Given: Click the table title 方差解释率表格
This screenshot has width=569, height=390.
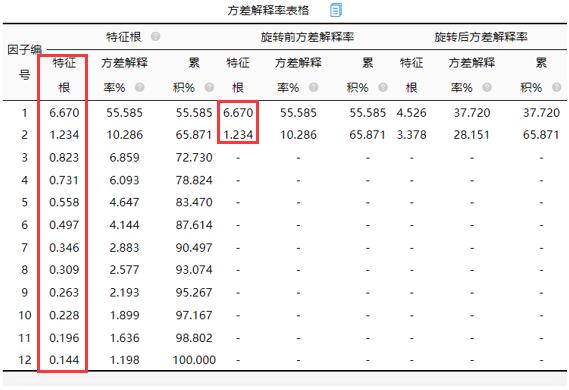Looking at the screenshot, I should [268, 10].
